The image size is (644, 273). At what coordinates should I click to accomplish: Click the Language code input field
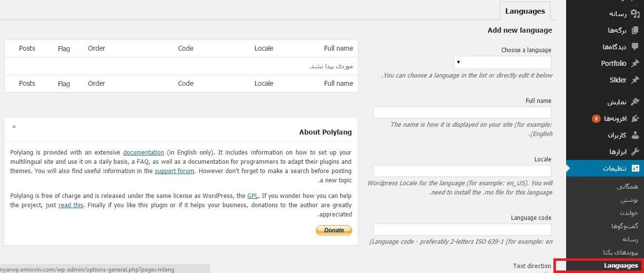[462, 230]
